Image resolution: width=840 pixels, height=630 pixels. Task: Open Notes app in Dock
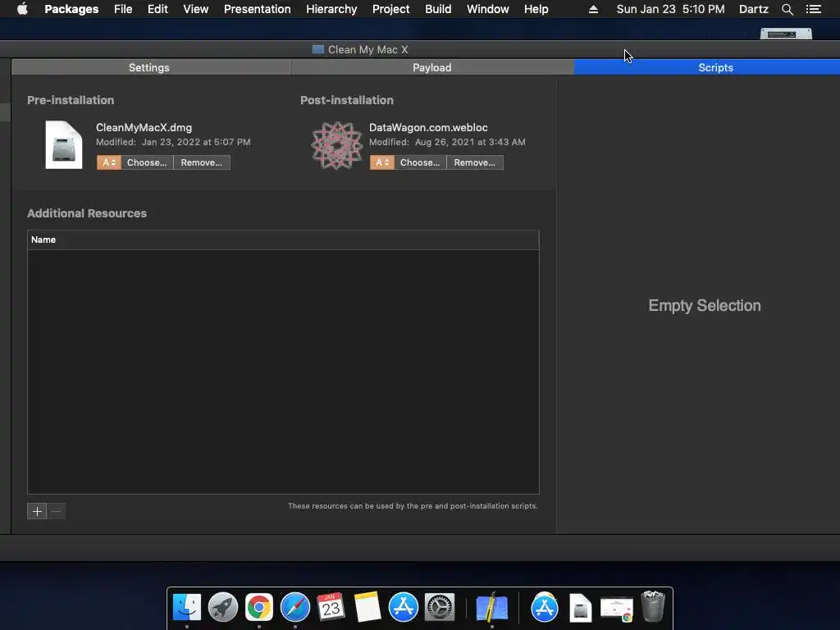tap(367, 607)
